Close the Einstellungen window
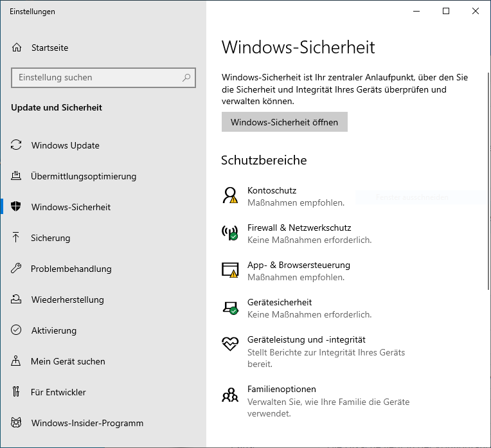This screenshot has height=448, width=491. [x=476, y=12]
